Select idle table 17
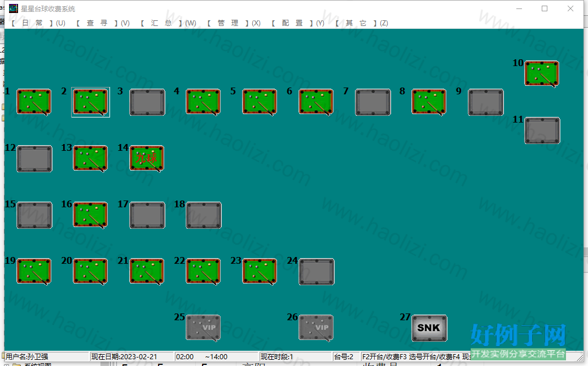This screenshot has width=588, height=366. [x=147, y=215]
